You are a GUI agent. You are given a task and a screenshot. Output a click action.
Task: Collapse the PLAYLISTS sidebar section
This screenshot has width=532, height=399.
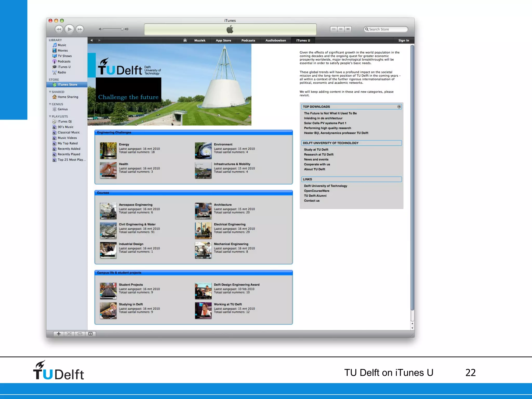[x=50, y=116]
